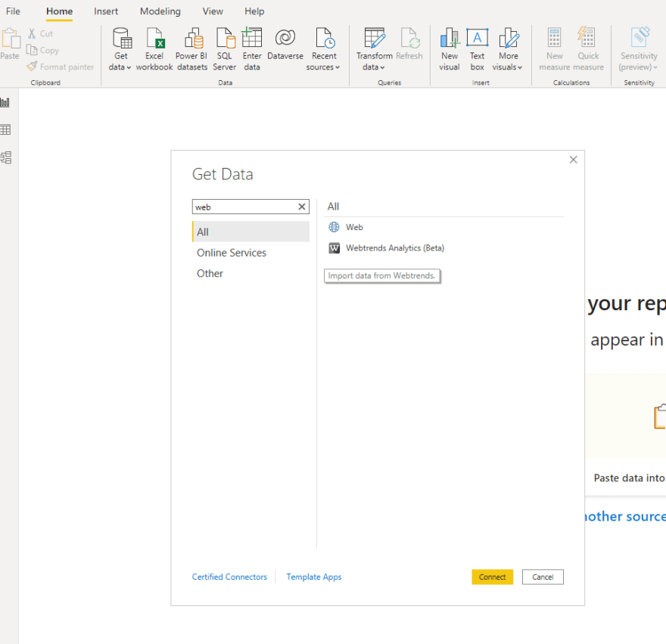Click the Copy command
Image resolution: width=666 pixels, height=644 pixels.
(x=43, y=50)
